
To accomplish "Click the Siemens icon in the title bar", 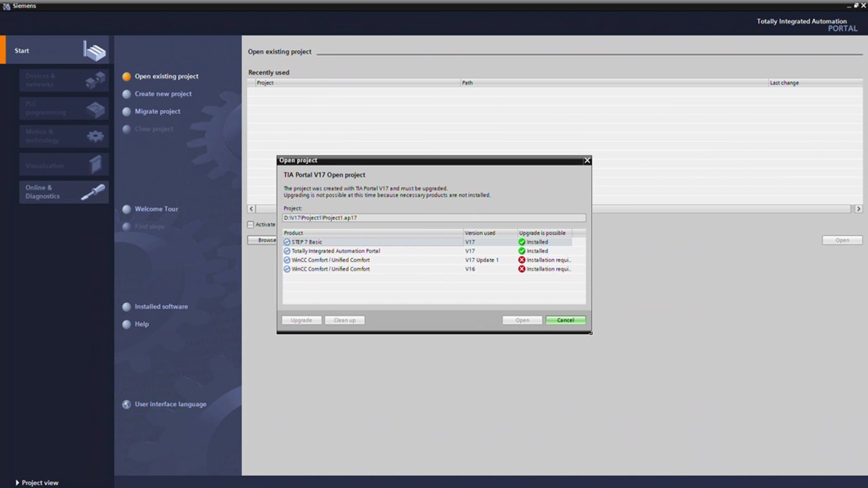I will pyautogui.click(x=6, y=5).
